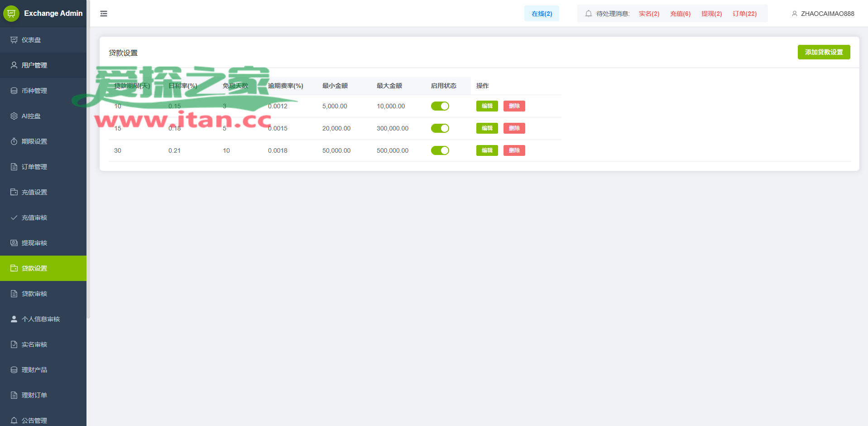Click the 充值审核 checkmark icon
This screenshot has height=426, width=868.
(14, 218)
